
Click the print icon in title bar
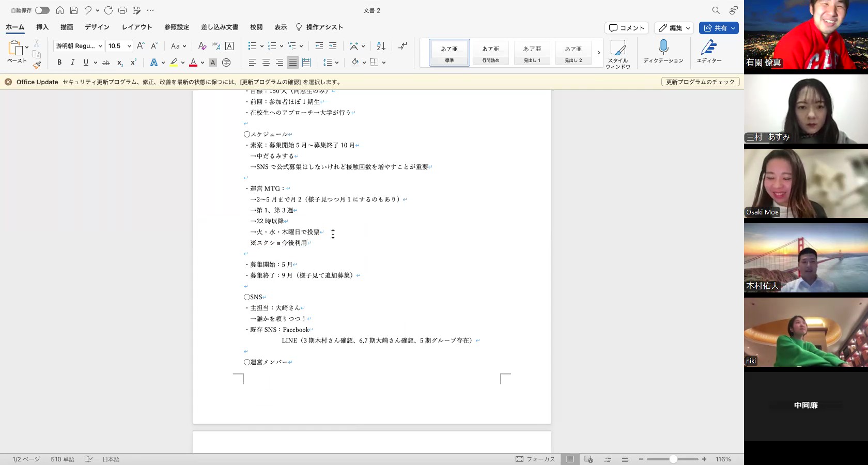(x=122, y=10)
